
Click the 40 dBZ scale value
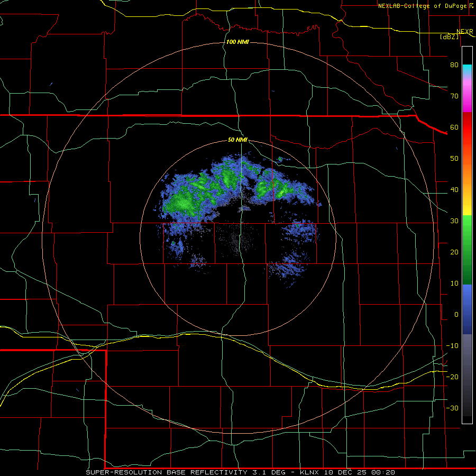tap(454, 190)
